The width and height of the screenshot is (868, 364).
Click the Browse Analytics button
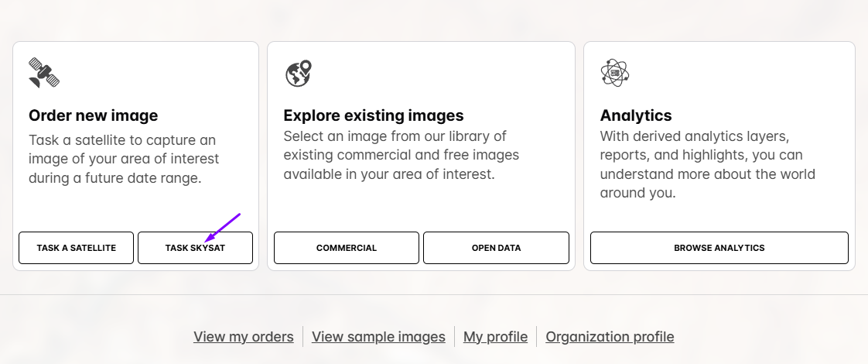[719, 248]
